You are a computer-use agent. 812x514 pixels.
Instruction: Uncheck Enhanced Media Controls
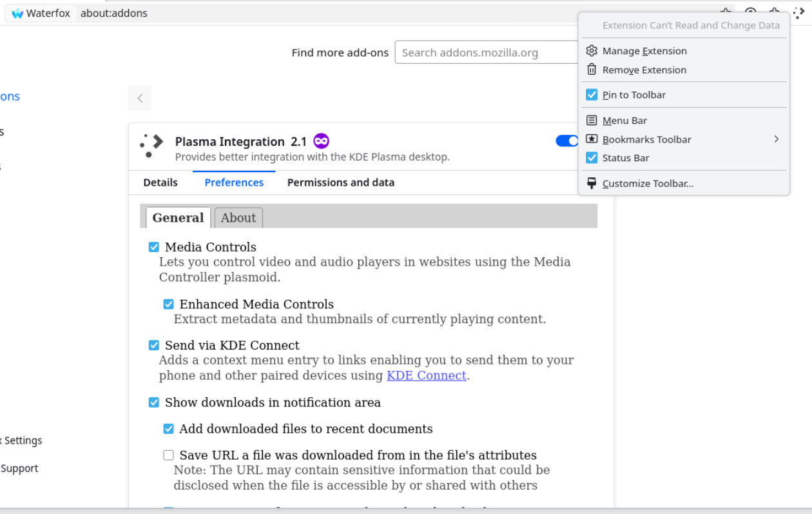tap(168, 304)
